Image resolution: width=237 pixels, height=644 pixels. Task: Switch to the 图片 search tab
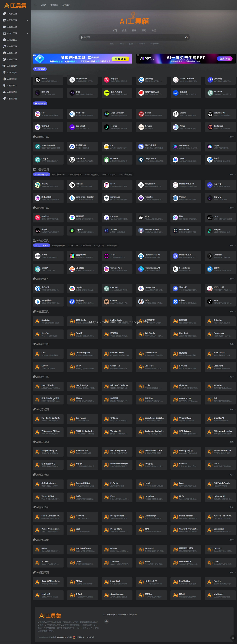click(x=144, y=30)
